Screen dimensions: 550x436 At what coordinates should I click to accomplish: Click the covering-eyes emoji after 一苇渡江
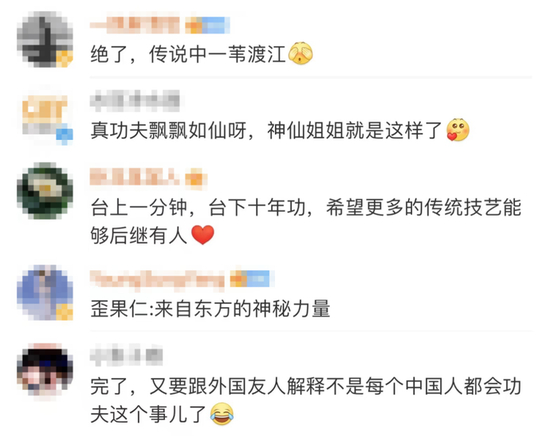[x=301, y=53]
